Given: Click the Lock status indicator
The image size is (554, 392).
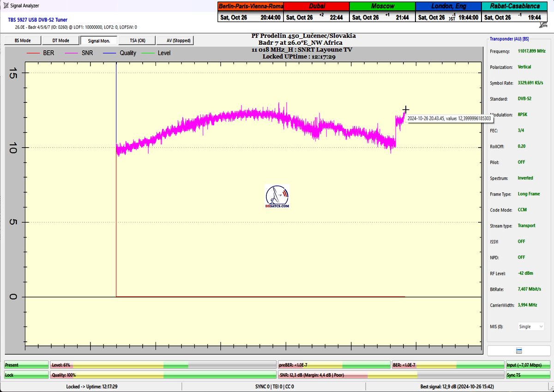Looking at the screenshot, I should [26, 375].
